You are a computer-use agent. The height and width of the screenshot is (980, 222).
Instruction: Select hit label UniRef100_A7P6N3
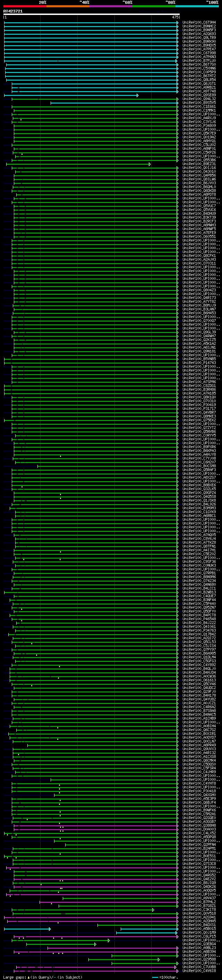[x=199, y=57]
